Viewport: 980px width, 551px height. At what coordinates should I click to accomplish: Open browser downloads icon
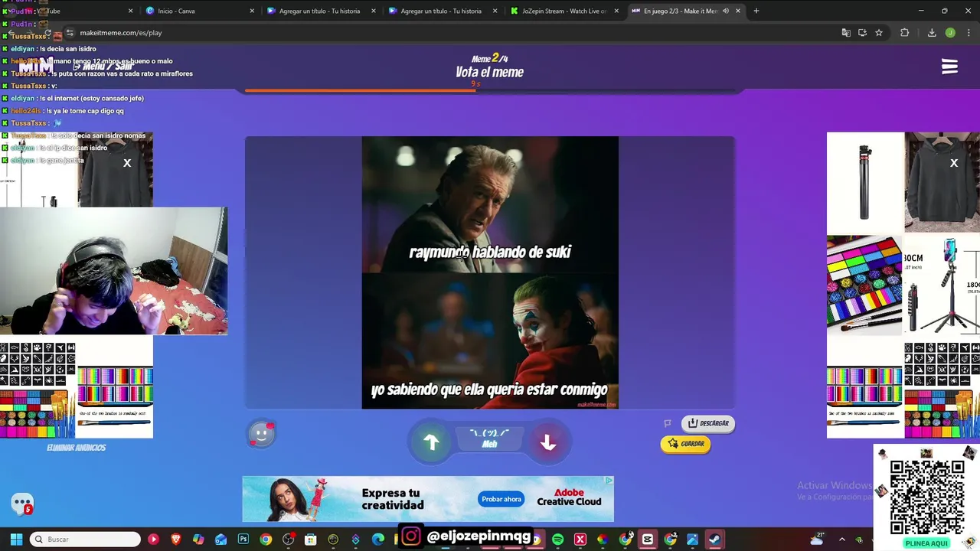coord(932,33)
